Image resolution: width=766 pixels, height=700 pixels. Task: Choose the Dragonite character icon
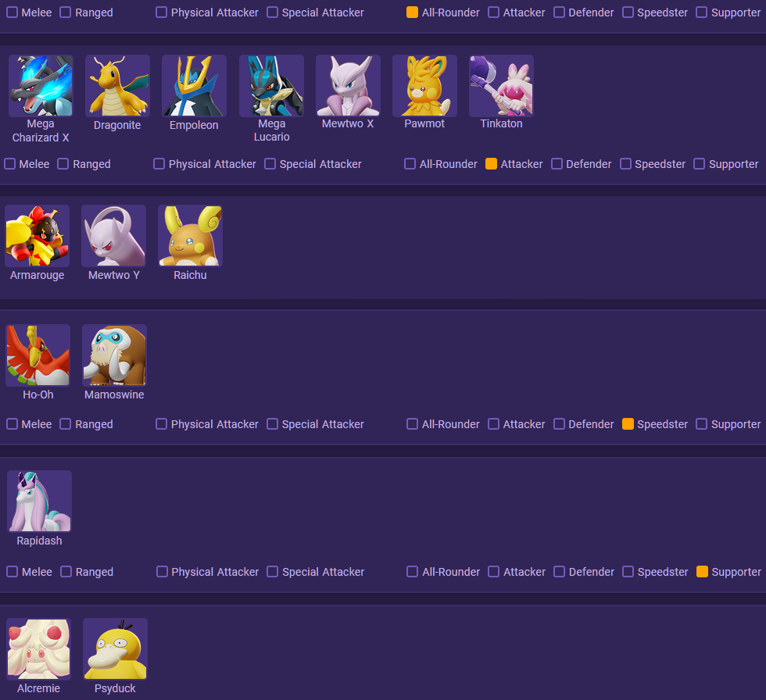(117, 86)
